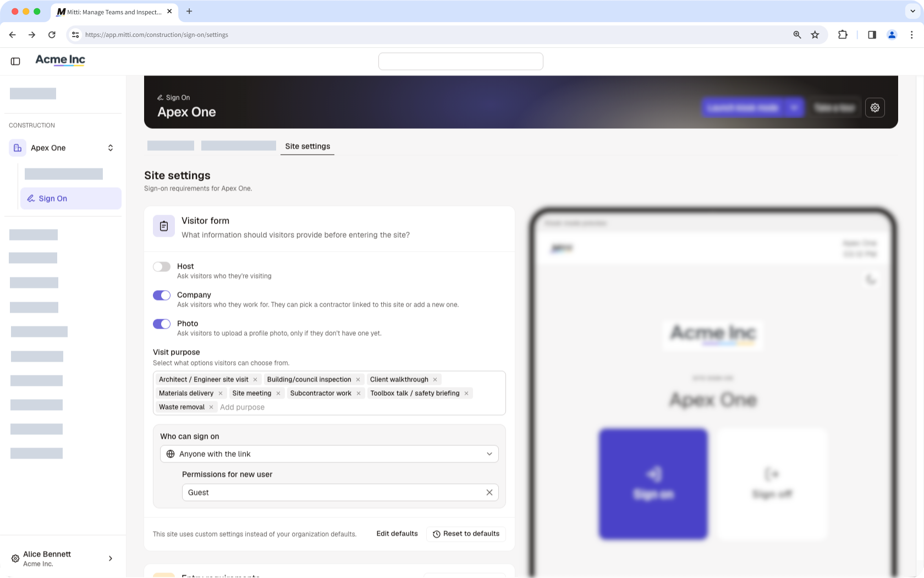Clear the Guest permission value
The width and height of the screenshot is (924, 578).
[x=490, y=493]
